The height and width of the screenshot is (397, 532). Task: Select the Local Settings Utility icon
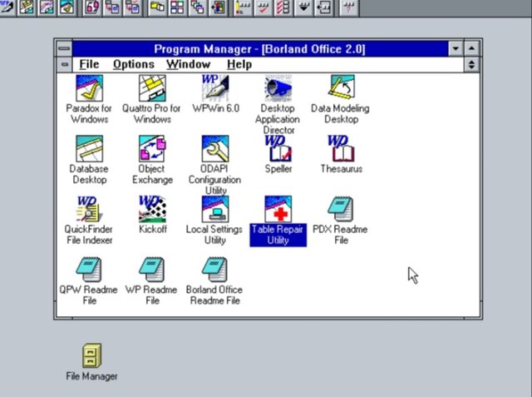click(215, 209)
